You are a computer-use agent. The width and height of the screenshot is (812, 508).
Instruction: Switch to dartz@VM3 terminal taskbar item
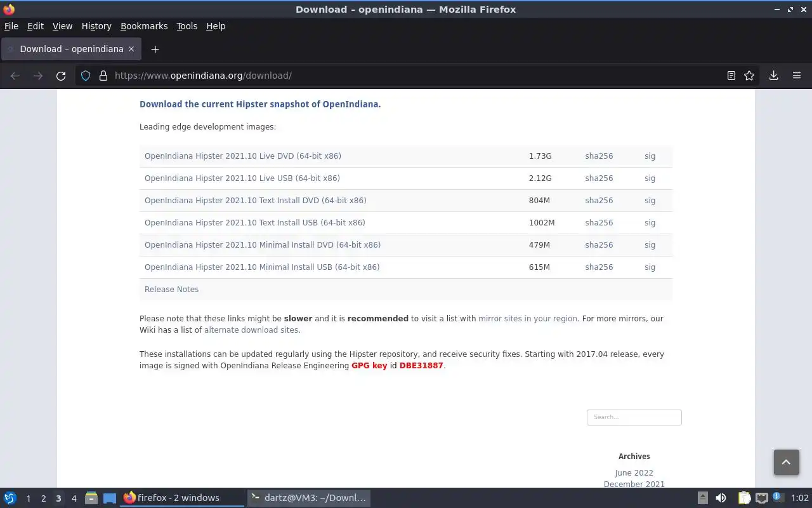(x=309, y=498)
